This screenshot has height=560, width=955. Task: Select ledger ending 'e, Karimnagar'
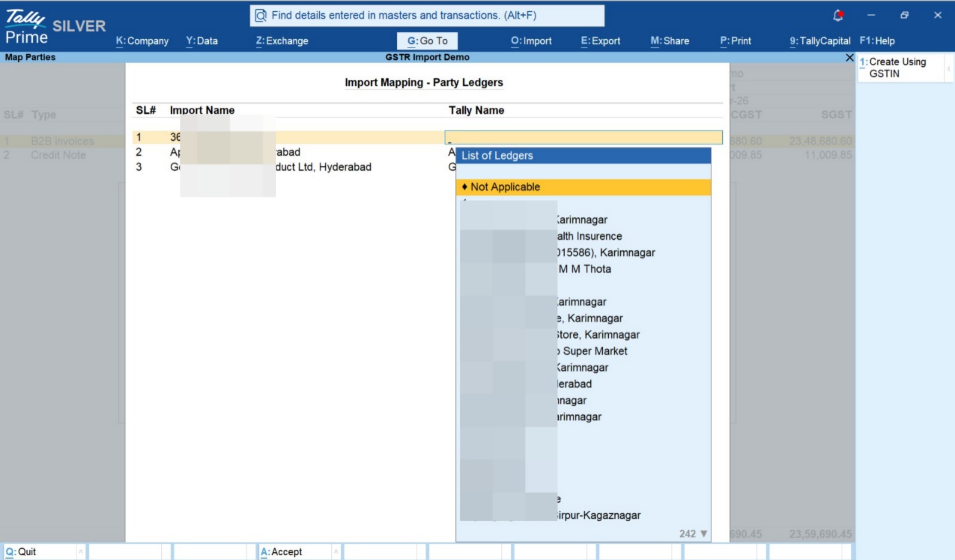coord(583,318)
